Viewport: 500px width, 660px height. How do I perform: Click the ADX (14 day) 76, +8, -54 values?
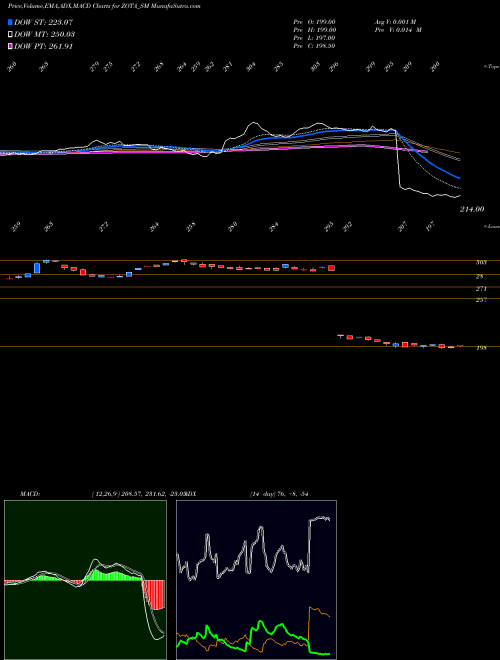click(x=279, y=494)
